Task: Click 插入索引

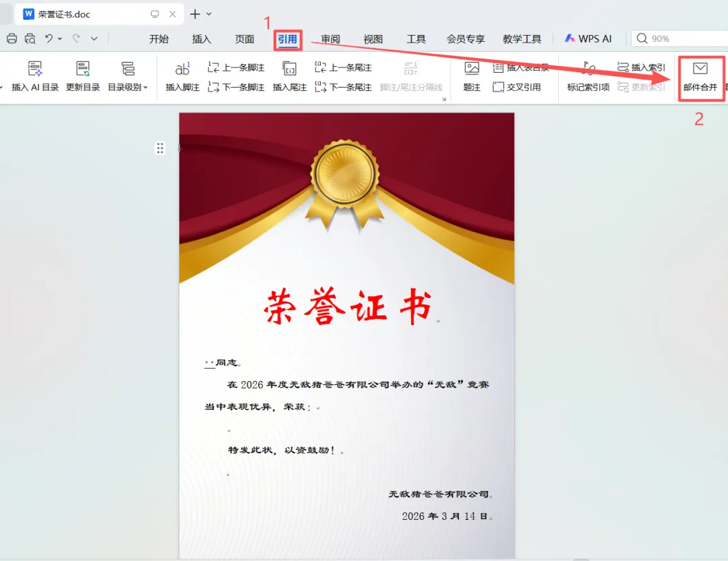Action: [641, 68]
